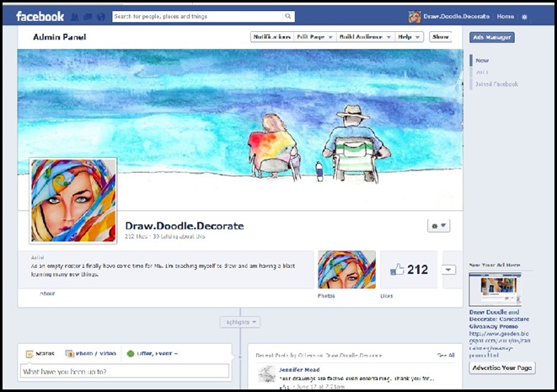Open Jennifer Mead's profile link
Image resolution: width=557 pixels, height=392 pixels.
click(299, 369)
